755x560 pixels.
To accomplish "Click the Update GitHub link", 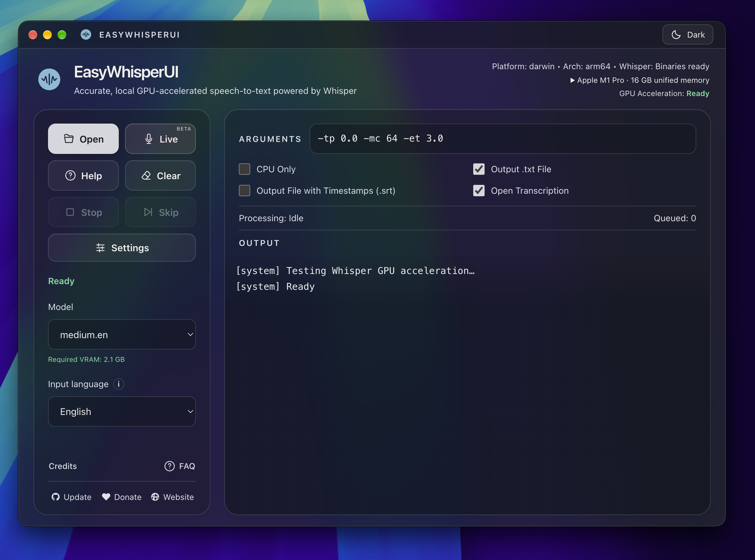I will click(x=71, y=497).
